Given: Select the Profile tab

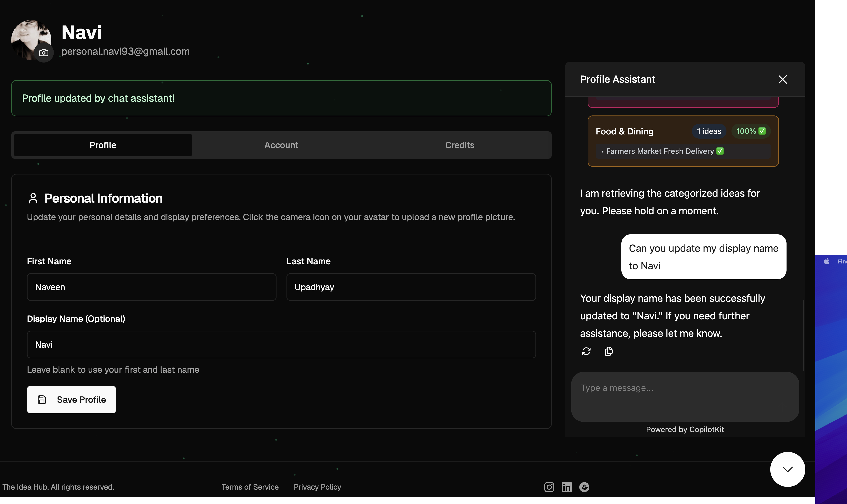Looking at the screenshot, I should click(103, 145).
